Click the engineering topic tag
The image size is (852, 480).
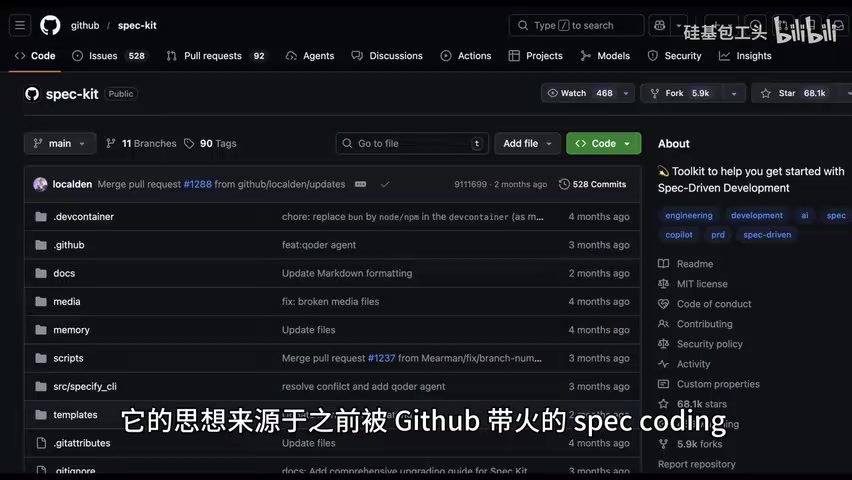tap(688, 215)
